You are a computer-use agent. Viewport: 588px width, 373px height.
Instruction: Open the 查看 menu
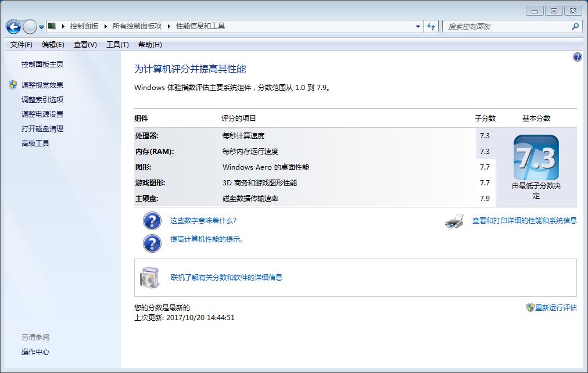pyautogui.click(x=84, y=45)
